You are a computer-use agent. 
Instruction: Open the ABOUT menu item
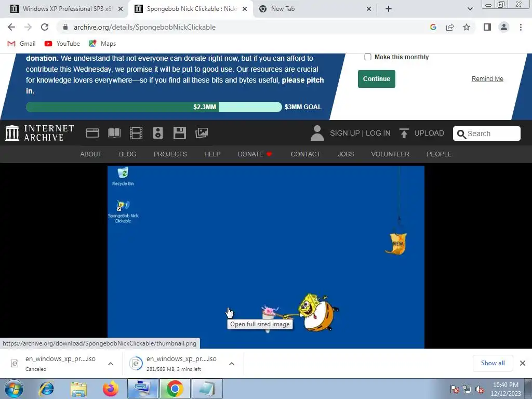[x=90, y=154]
